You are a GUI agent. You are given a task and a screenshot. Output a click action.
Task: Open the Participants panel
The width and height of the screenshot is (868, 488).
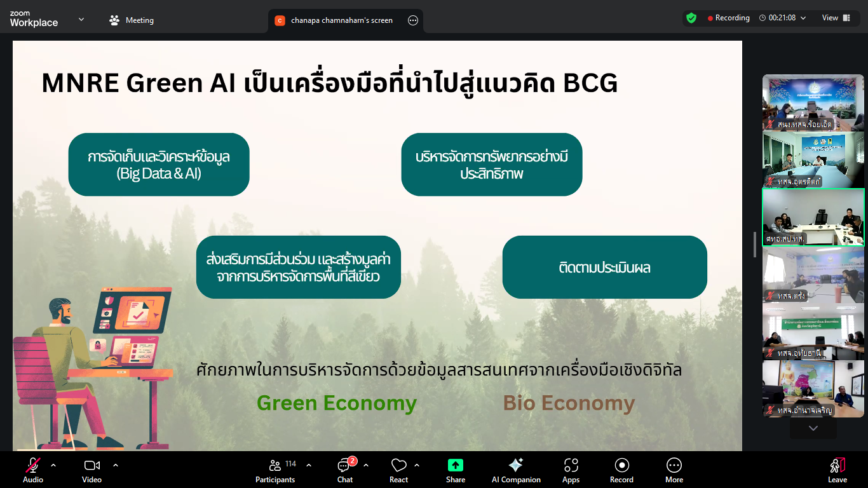coord(275,471)
